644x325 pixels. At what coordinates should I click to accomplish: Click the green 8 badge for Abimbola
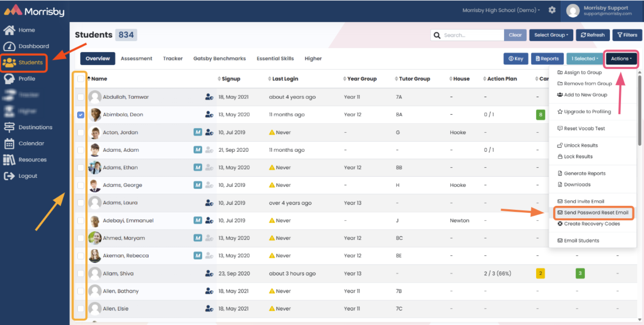[x=541, y=115]
